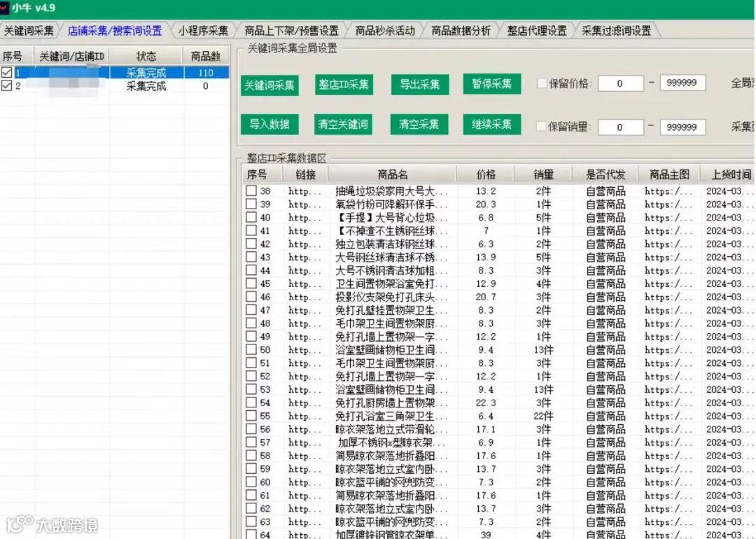Viewport: 756px width, 539px height.
Task: Click maximum price field showing 999999
Action: [682, 83]
